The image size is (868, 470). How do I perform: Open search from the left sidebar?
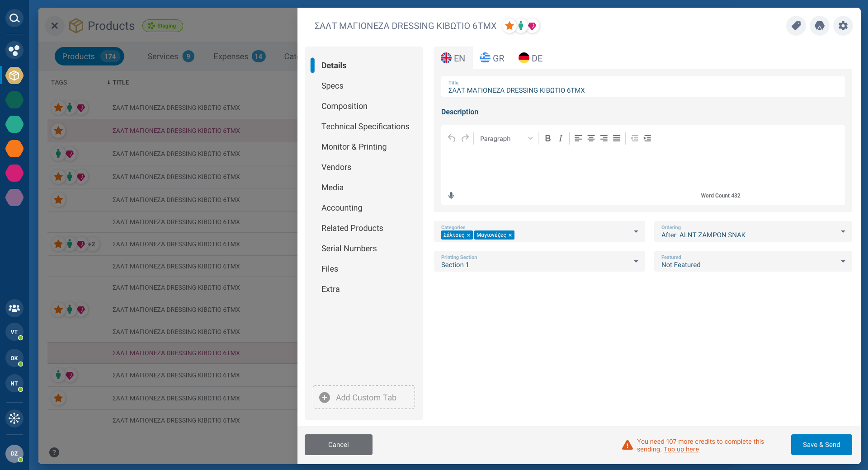click(x=14, y=18)
